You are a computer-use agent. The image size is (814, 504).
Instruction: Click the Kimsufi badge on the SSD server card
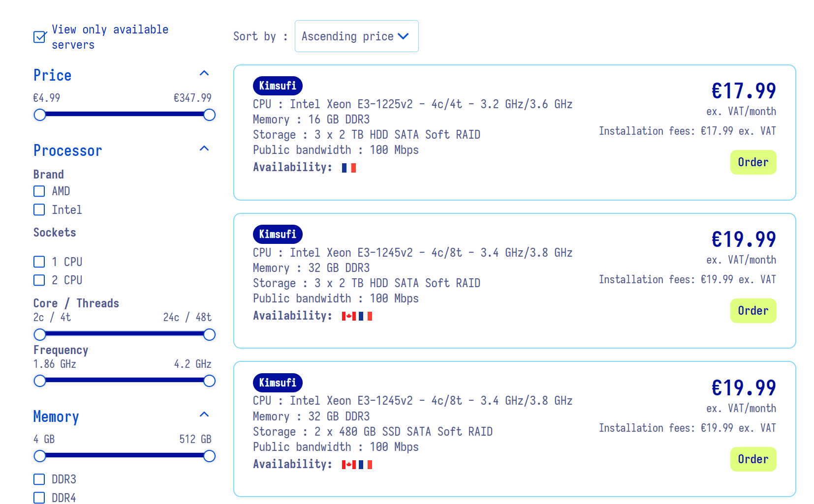(x=278, y=383)
